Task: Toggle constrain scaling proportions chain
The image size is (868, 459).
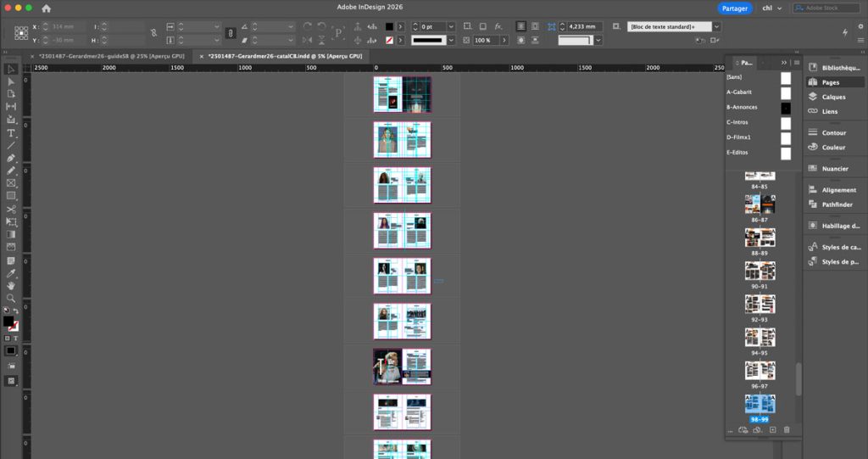Action: (x=231, y=33)
